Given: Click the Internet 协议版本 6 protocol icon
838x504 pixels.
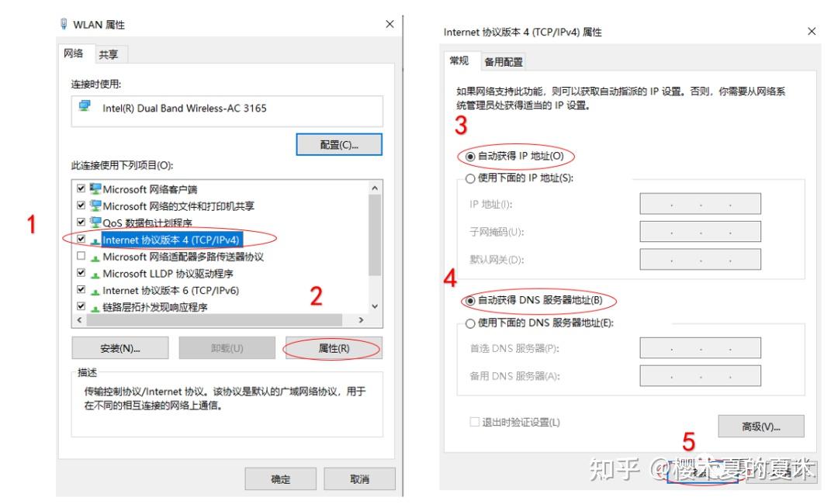Looking at the screenshot, I should coord(95,292).
